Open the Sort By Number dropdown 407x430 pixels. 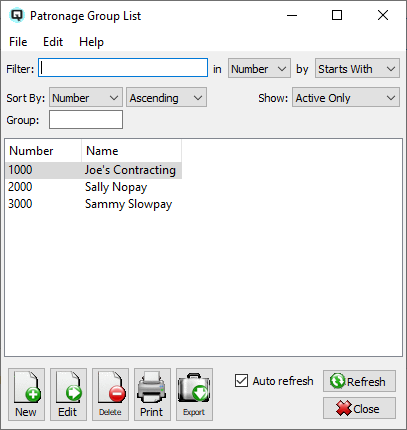tap(86, 97)
